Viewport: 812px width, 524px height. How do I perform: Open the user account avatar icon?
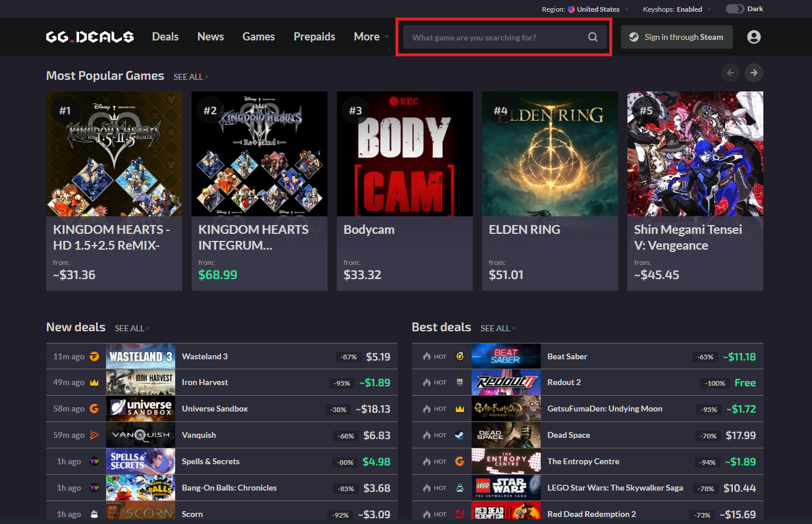[754, 37]
